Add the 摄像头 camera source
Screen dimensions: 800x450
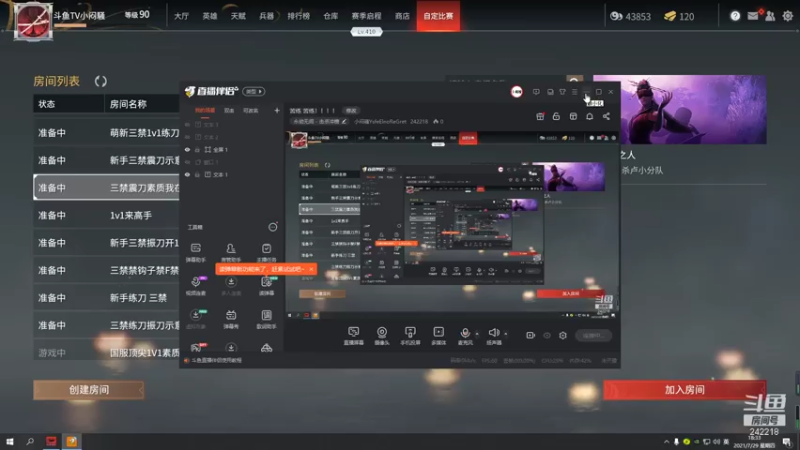[x=382, y=336]
